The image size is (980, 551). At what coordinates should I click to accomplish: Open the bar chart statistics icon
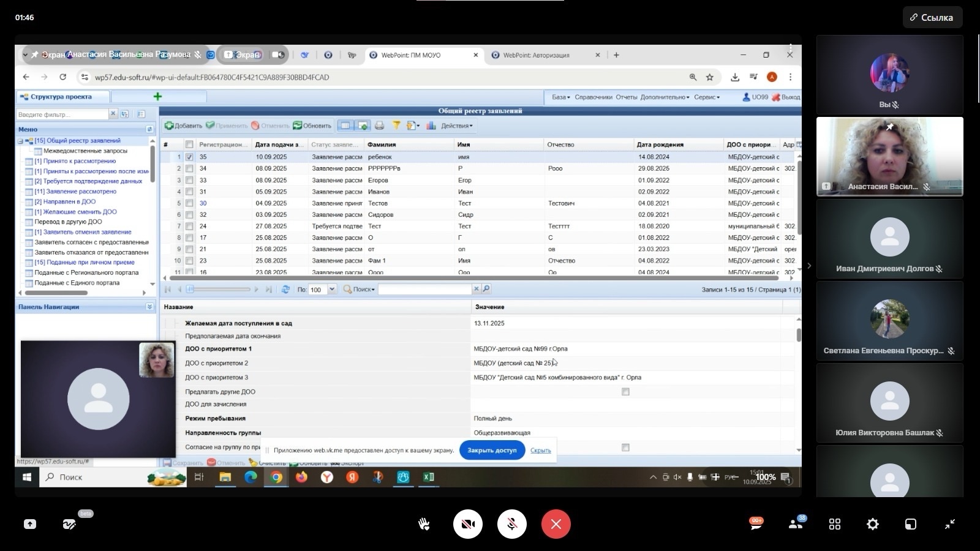pyautogui.click(x=431, y=126)
